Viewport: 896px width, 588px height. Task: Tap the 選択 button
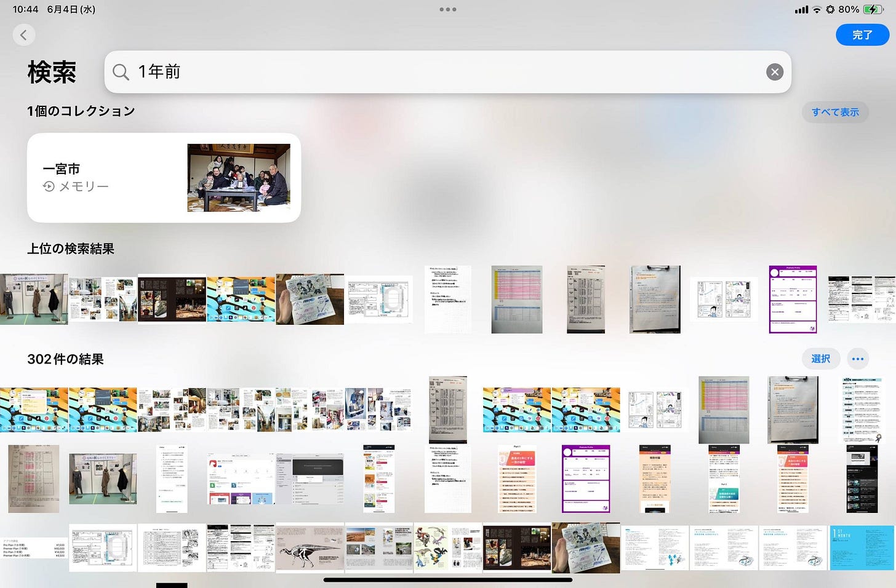tap(821, 359)
